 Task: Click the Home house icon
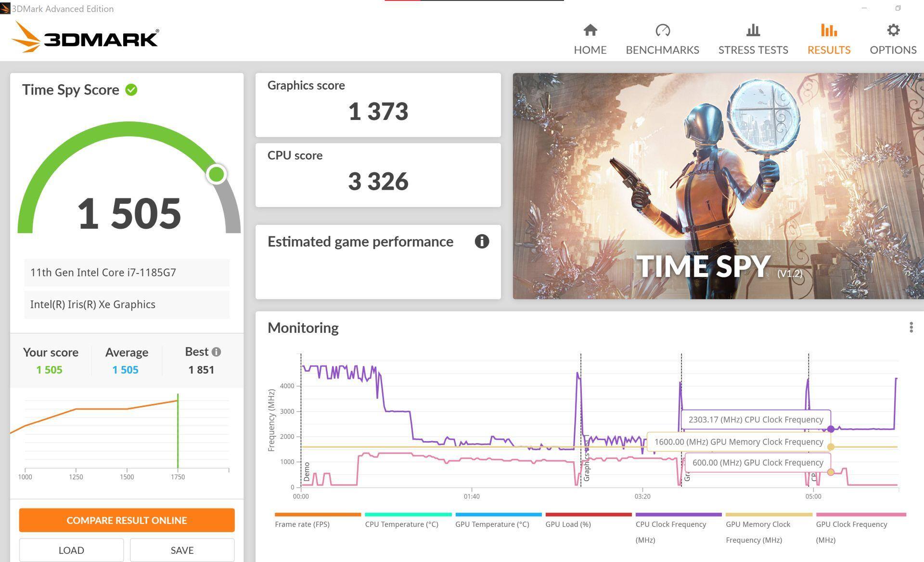pos(590,31)
